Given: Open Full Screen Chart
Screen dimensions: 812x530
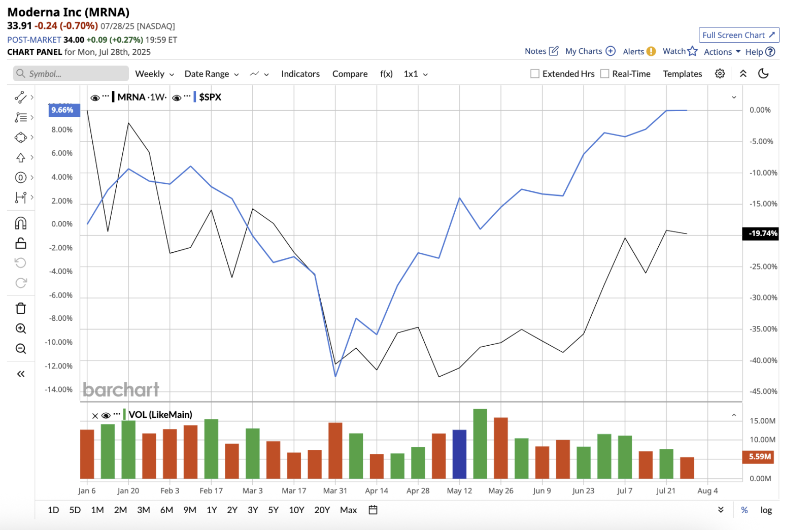Looking at the screenshot, I should (739, 35).
